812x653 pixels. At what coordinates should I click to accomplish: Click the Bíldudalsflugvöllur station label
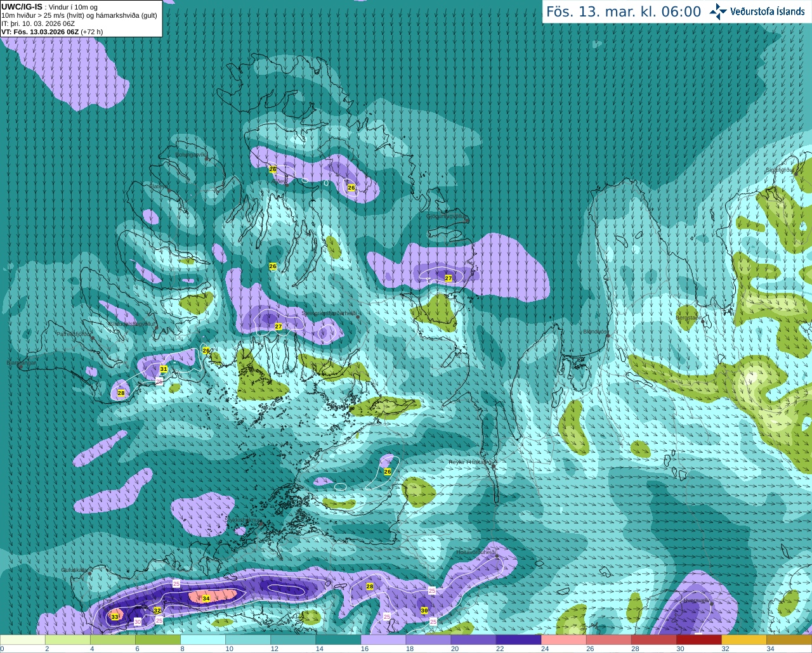click(x=132, y=323)
